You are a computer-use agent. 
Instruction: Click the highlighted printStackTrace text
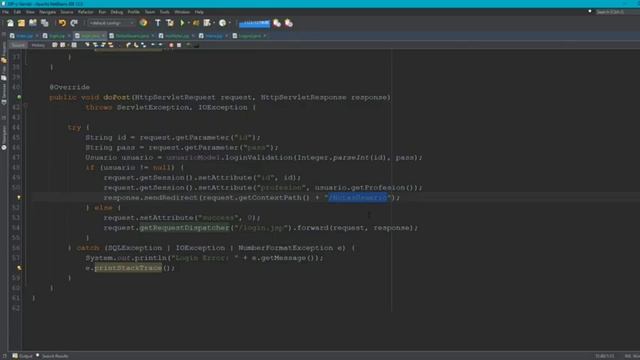coord(128,268)
